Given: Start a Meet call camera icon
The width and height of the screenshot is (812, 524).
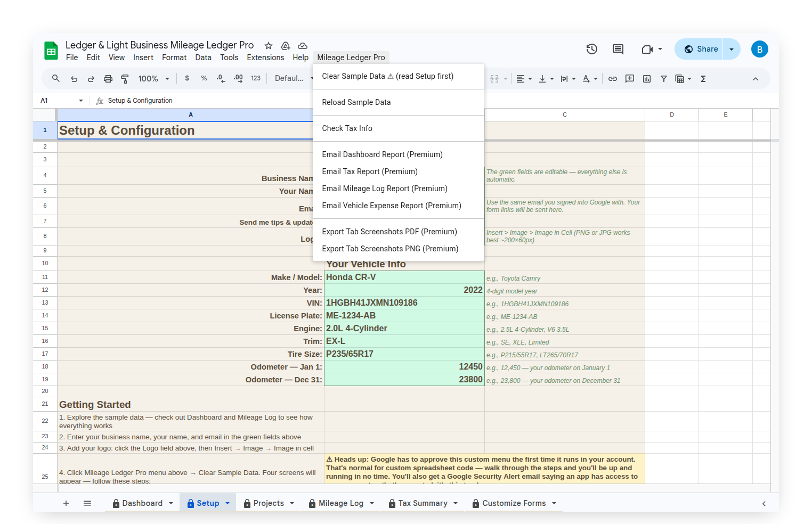Looking at the screenshot, I should 647,49.
